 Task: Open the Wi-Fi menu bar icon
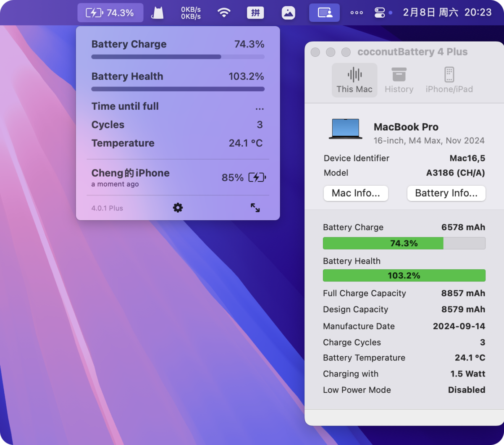tap(224, 13)
